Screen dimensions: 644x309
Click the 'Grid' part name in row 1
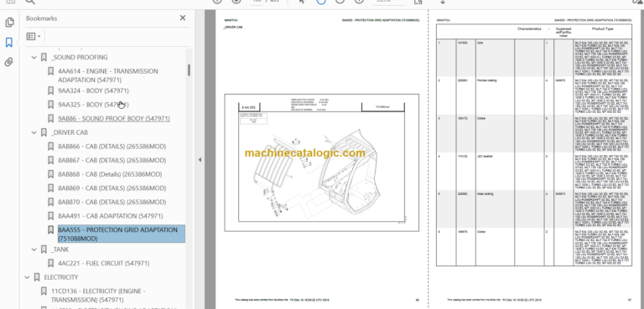point(480,42)
